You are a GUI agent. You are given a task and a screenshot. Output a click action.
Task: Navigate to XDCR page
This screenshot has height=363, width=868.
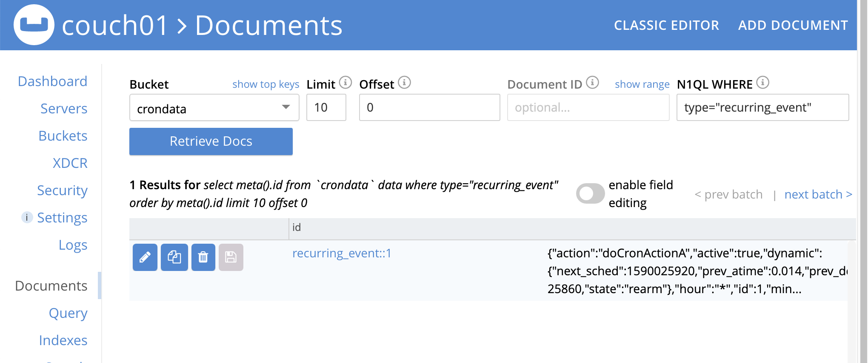click(x=70, y=163)
